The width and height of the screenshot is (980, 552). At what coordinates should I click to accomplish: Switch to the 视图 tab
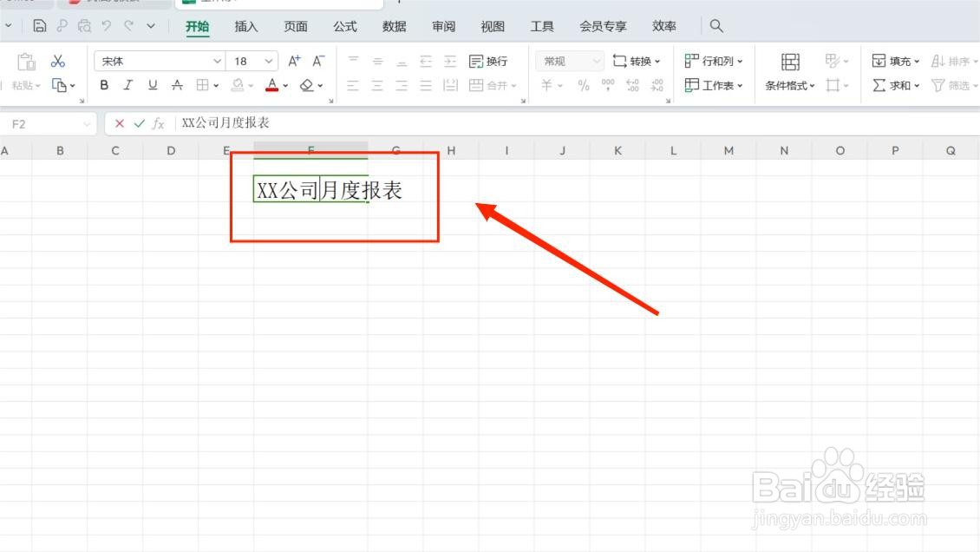click(493, 26)
